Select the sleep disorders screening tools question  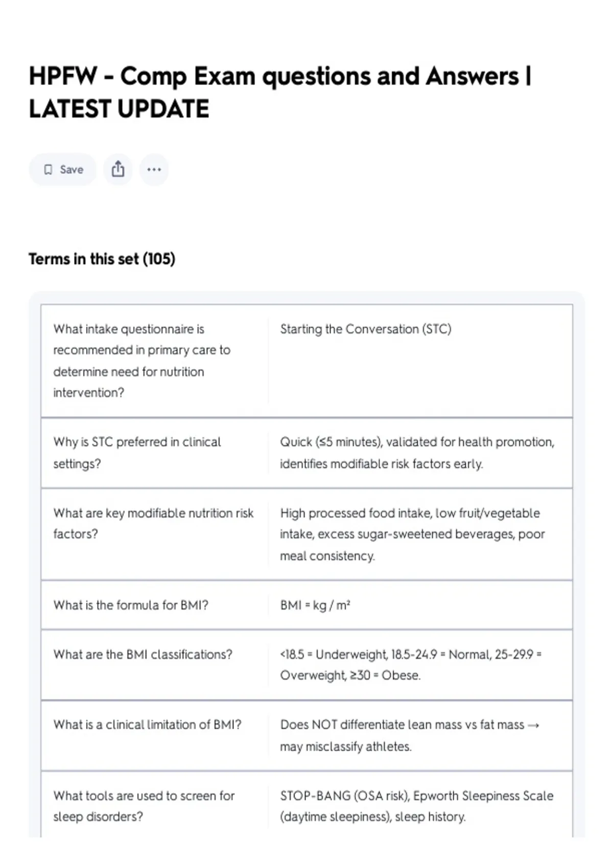point(144,806)
